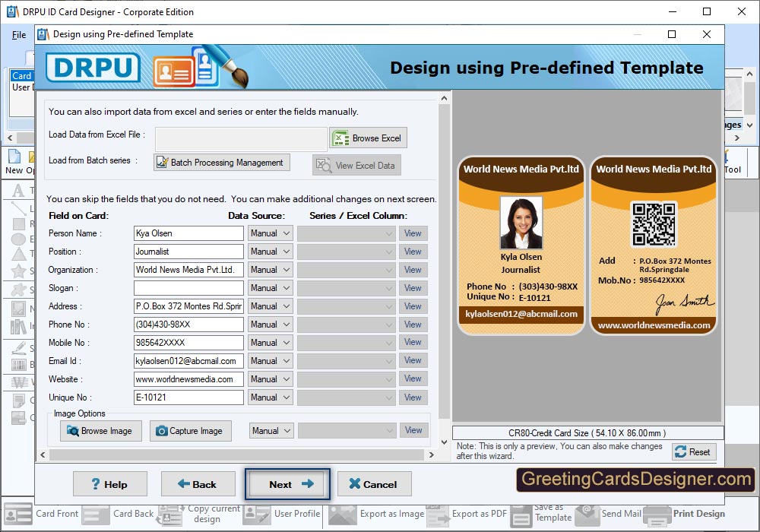
Task: Go Back to the previous step
Action: (198, 484)
